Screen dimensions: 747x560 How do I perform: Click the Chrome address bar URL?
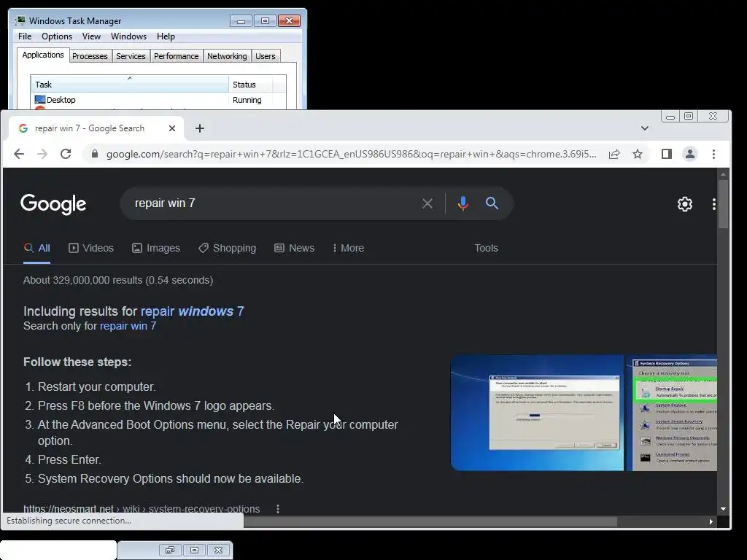[x=351, y=154]
